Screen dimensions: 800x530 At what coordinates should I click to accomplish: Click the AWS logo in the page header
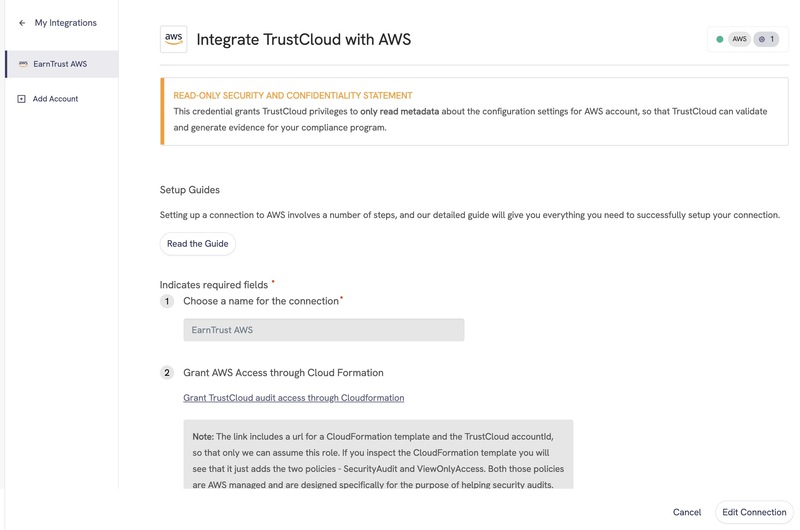[x=173, y=39]
